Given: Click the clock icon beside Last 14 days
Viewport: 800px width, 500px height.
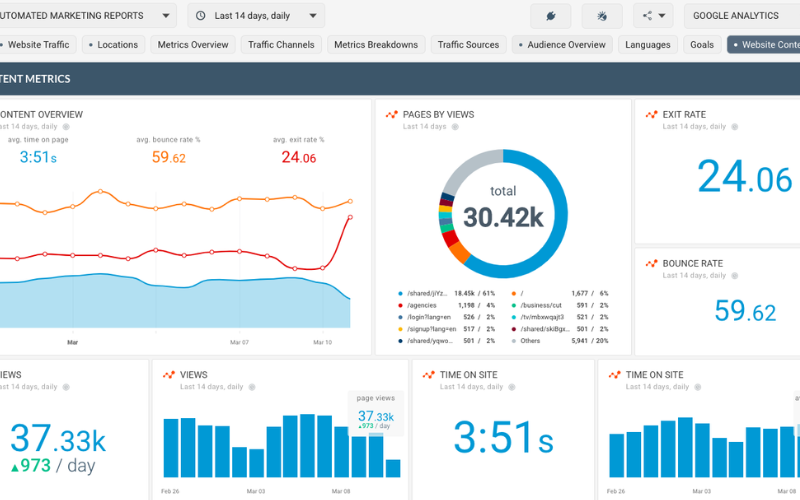Looking at the screenshot, I should 201,16.
